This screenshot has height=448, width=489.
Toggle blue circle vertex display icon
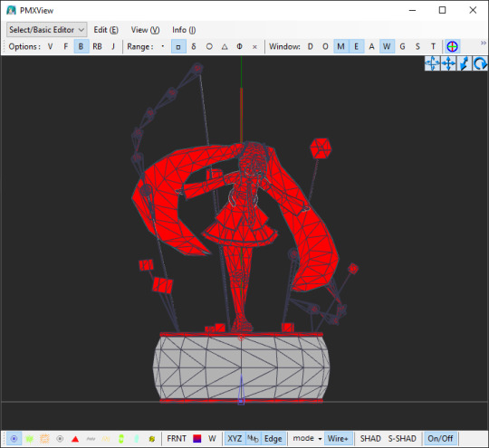[14, 439]
